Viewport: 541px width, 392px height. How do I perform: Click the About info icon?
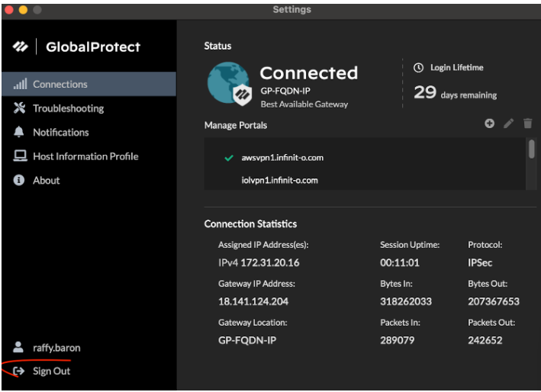[x=19, y=180]
